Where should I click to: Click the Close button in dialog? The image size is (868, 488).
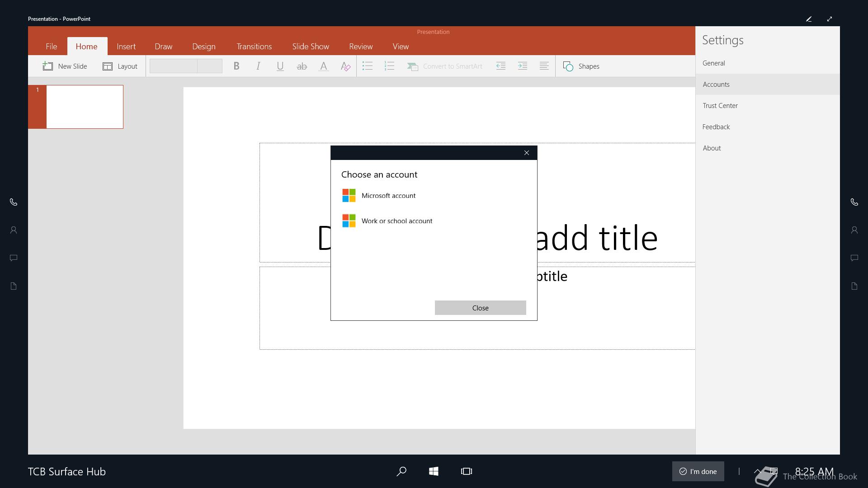pyautogui.click(x=480, y=308)
